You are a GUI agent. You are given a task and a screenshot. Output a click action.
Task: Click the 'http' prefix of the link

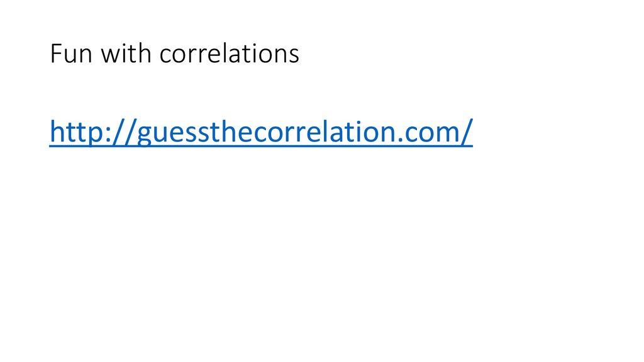point(75,131)
